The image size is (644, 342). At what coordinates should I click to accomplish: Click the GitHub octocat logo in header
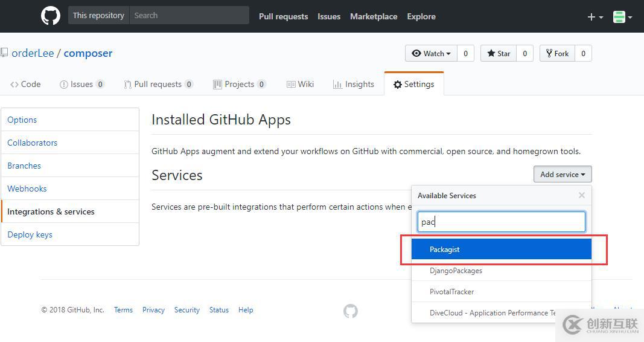pyautogui.click(x=51, y=16)
